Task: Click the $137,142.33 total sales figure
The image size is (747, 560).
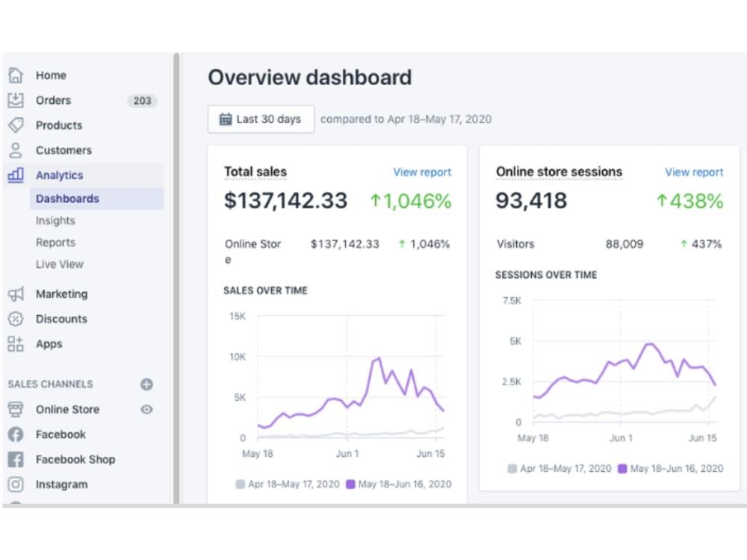Action: click(285, 200)
